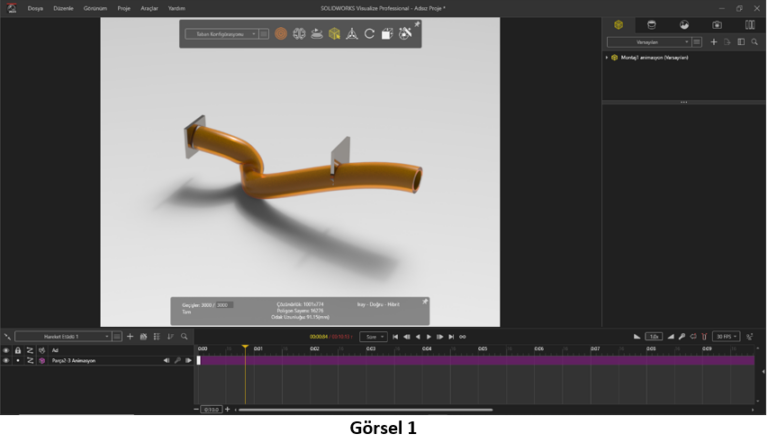
Task: Click the yellow cube selection tool icon
Action: [334, 34]
